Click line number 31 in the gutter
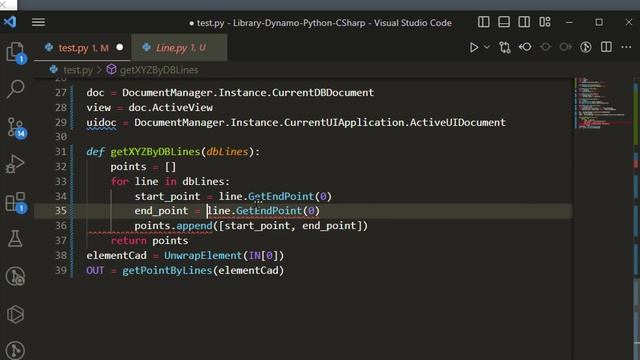This screenshot has width=640, height=360. (x=61, y=151)
